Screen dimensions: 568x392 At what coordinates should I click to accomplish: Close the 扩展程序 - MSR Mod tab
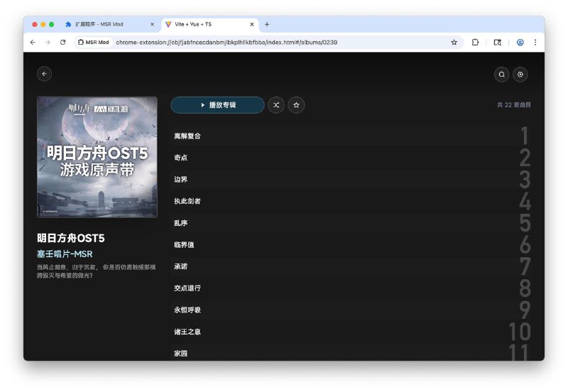(152, 24)
